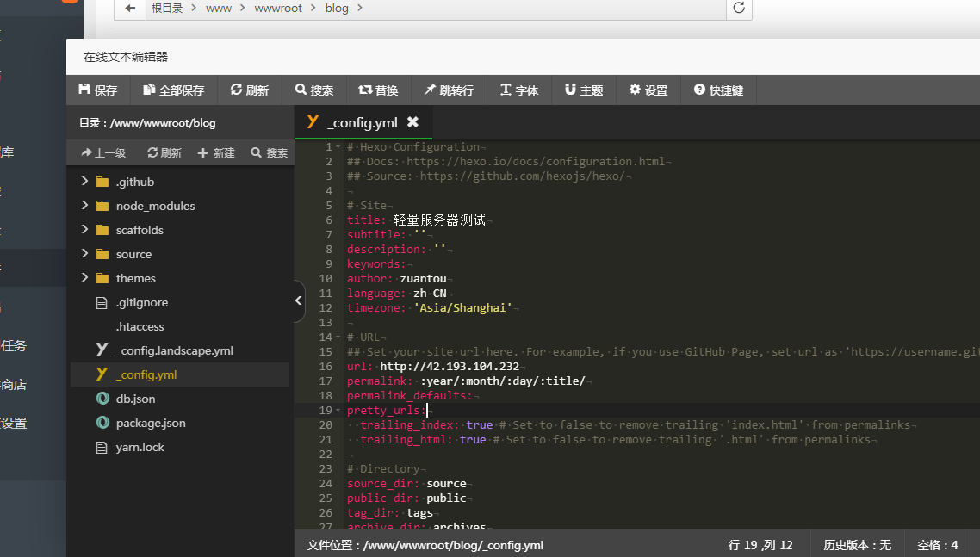The width and height of the screenshot is (980, 557).
Task: Fold code block at line 14
Action: [338, 337]
